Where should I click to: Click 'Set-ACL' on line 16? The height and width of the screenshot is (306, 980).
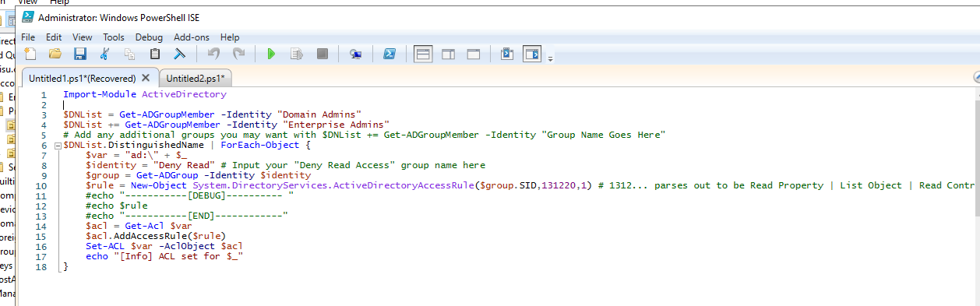coord(105,246)
